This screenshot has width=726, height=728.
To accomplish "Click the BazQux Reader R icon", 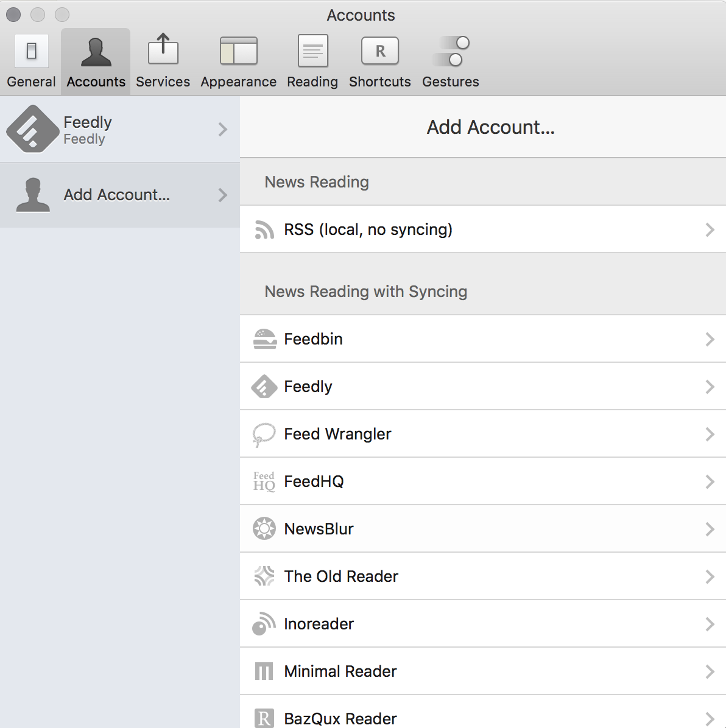I will (264, 718).
